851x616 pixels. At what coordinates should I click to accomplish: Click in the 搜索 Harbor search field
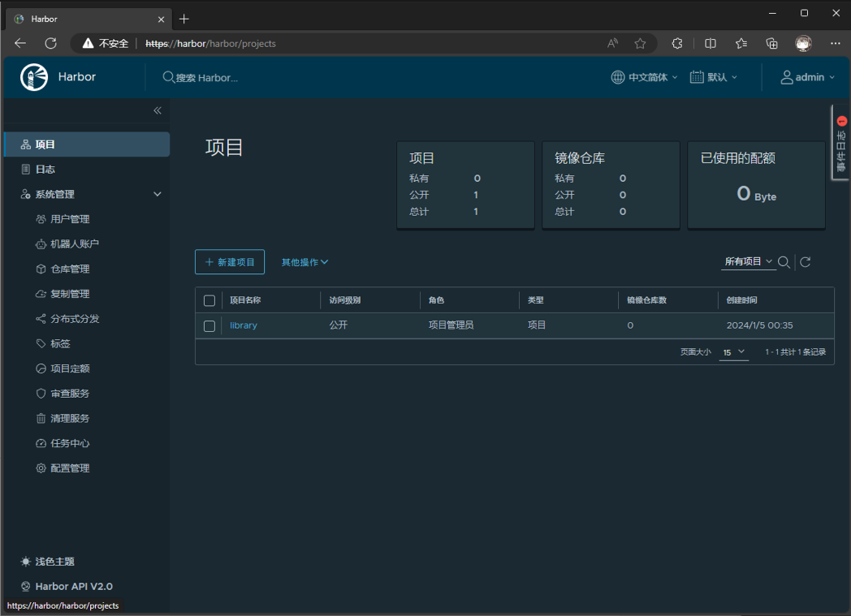(x=207, y=78)
